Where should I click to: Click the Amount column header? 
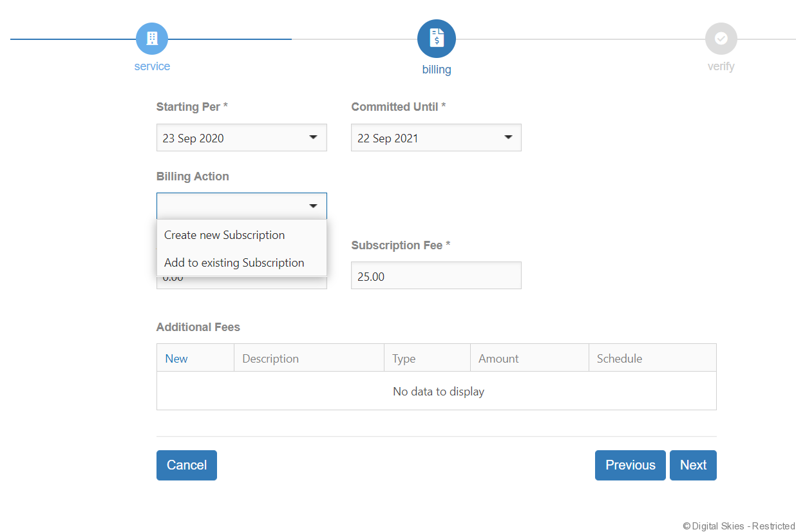click(x=498, y=359)
